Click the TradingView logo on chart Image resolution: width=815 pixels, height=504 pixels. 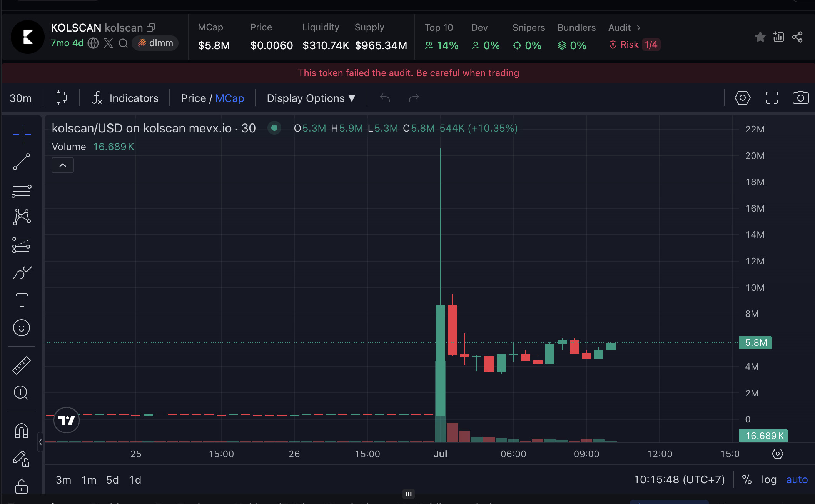[x=67, y=420]
